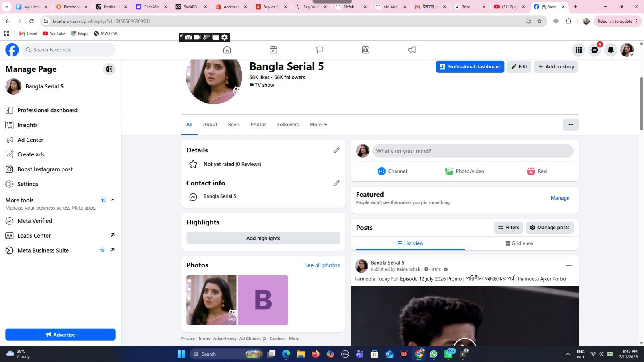Open the Parineeta post options menu
This screenshot has width=644, height=362.
pyautogui.click(x=569, y=265)
